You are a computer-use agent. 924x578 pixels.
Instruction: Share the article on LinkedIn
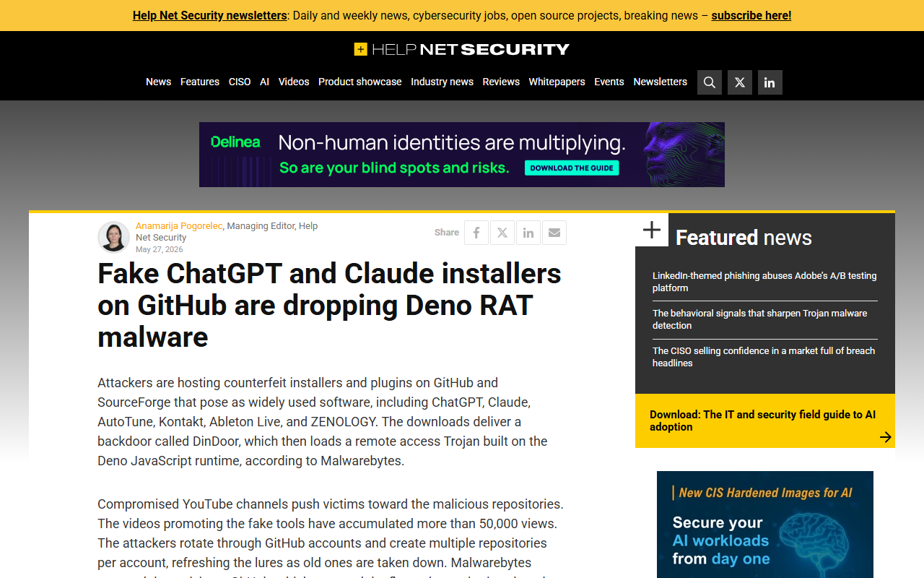coord(528,233)
